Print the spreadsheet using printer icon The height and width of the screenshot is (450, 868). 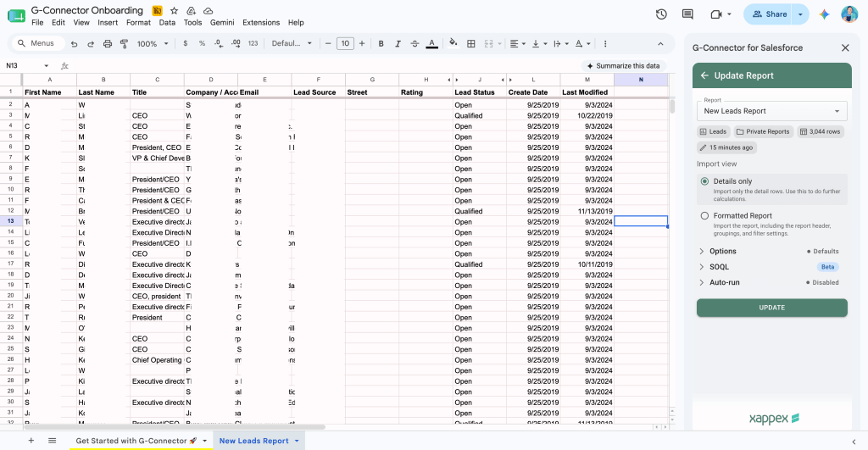[x=108, y=44]
